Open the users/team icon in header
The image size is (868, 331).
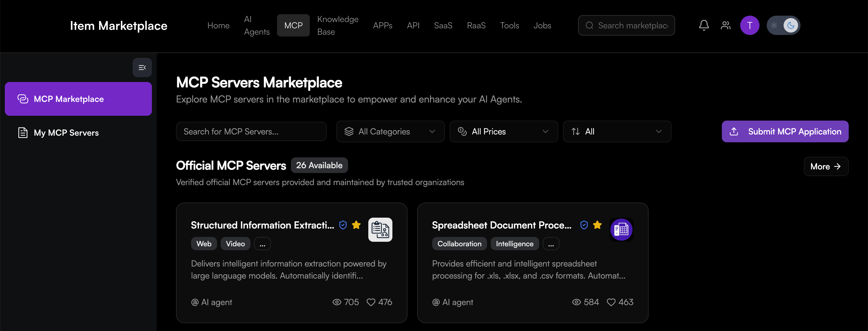click(725, 25)
